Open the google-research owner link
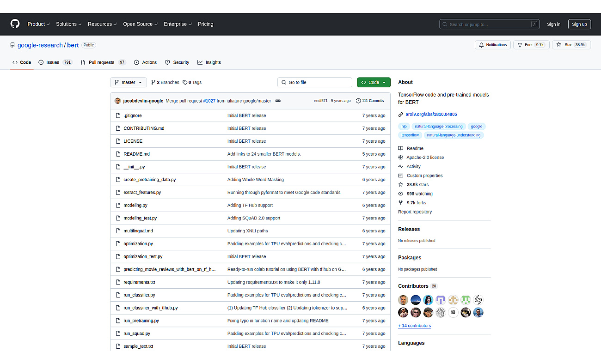Viewport: 601px width, 364px height. pos(40,45)
